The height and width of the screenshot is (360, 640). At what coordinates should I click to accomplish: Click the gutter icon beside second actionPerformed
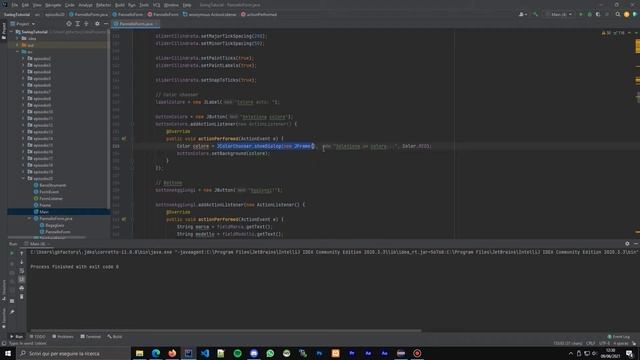[x=124, y=219]
